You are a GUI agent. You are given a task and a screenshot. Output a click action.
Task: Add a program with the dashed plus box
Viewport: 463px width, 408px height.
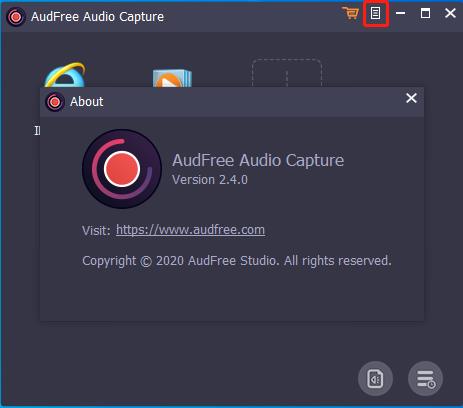pos(287,73)
